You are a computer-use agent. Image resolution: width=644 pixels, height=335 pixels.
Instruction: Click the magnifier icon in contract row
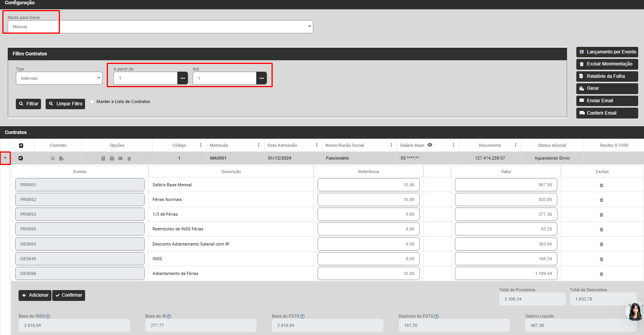(53, 158)
